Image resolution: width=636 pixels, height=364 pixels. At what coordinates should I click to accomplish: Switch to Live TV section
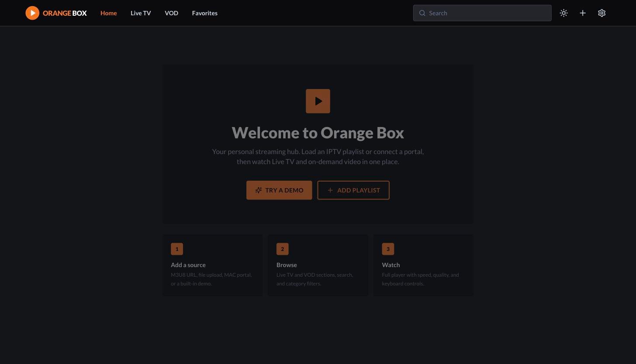click(x=141, y=13)
